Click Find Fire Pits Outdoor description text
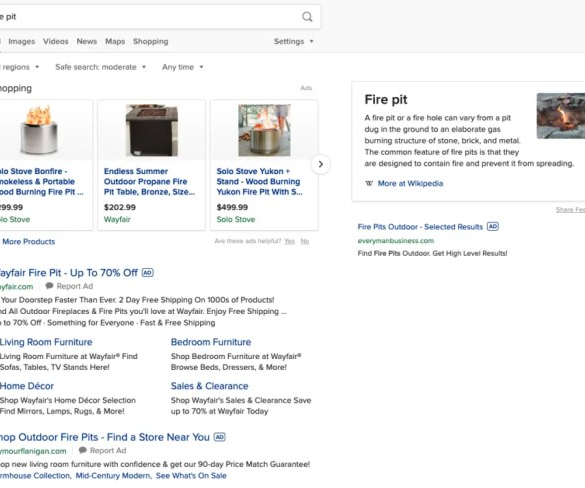585x488 pixels. coord(432,253)
